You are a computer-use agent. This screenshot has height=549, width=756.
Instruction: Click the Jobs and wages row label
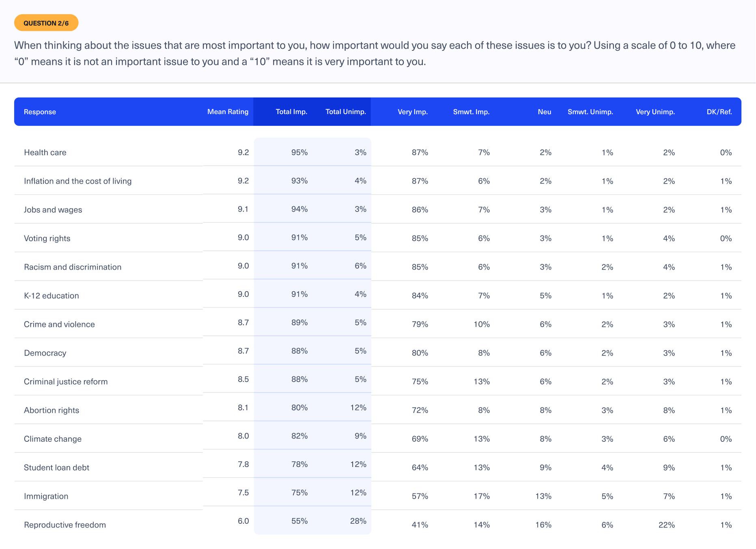point(53,210)
